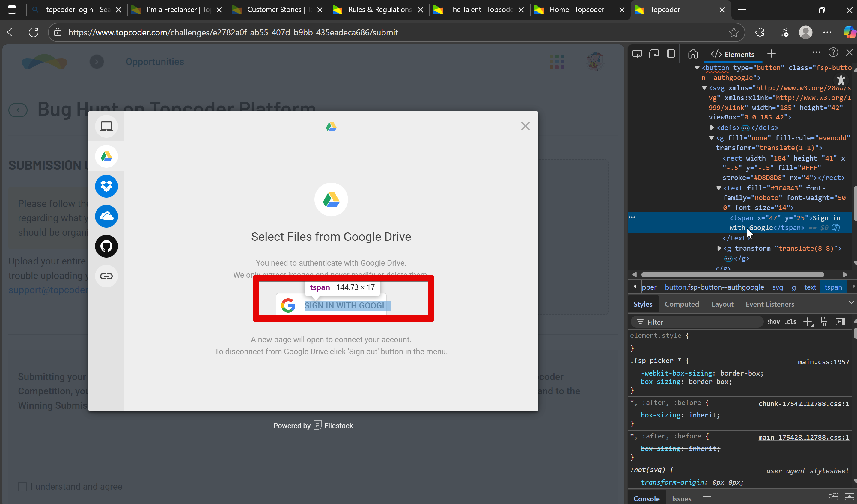Open main.css:1957 source link

tap(823, 361)
